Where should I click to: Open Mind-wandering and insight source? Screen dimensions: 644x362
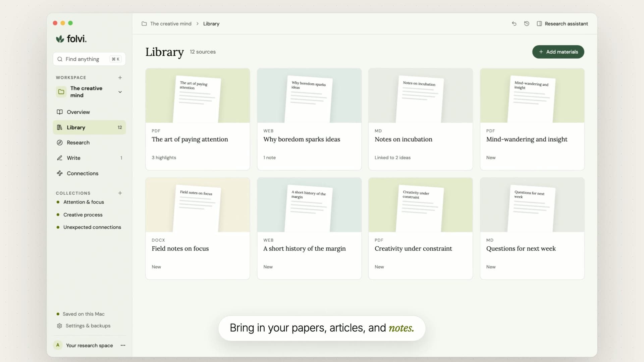coord(532,119)
